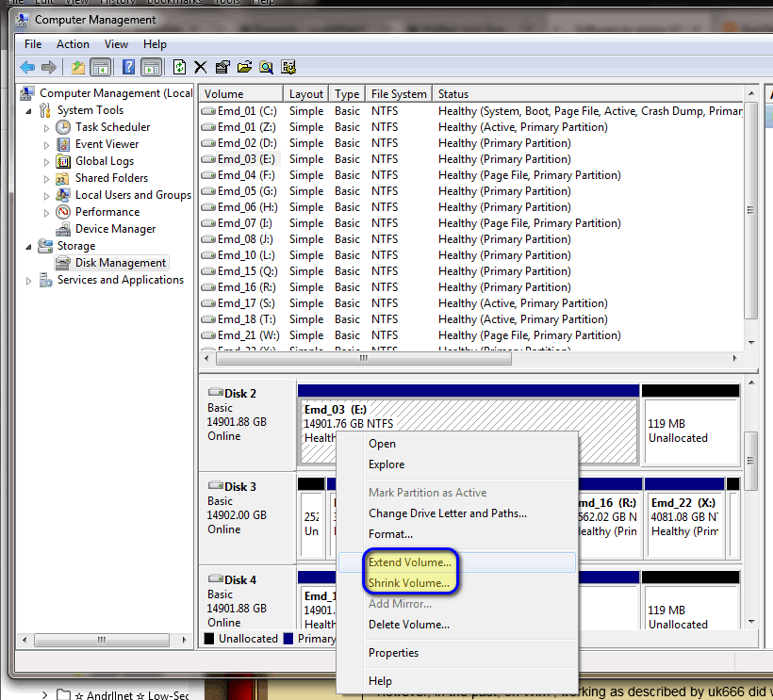Click the Properties toolbar icon
This screenshot has width=773, height=700.
222,67
